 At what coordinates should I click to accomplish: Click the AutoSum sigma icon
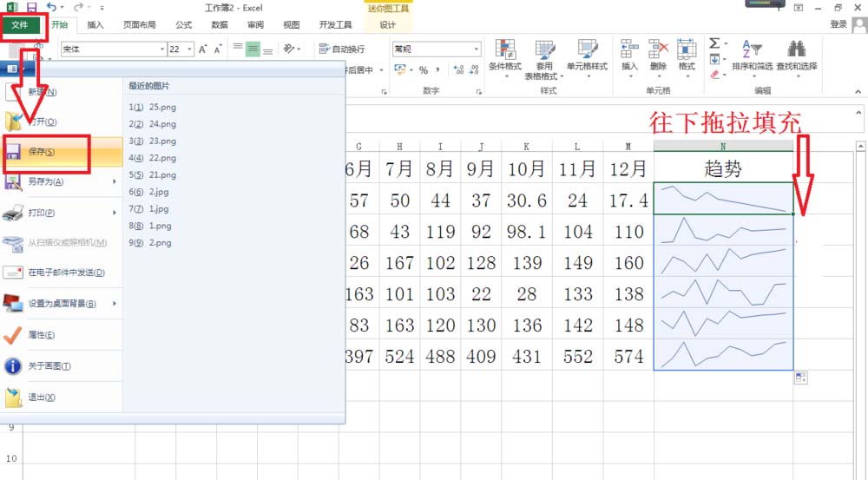(x=714, y=43)
